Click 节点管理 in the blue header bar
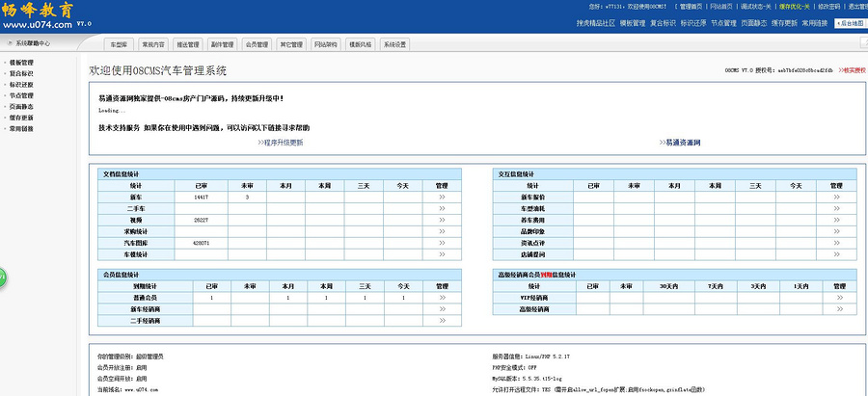Viewport: 868px width, 396px height. click(723, 23)
